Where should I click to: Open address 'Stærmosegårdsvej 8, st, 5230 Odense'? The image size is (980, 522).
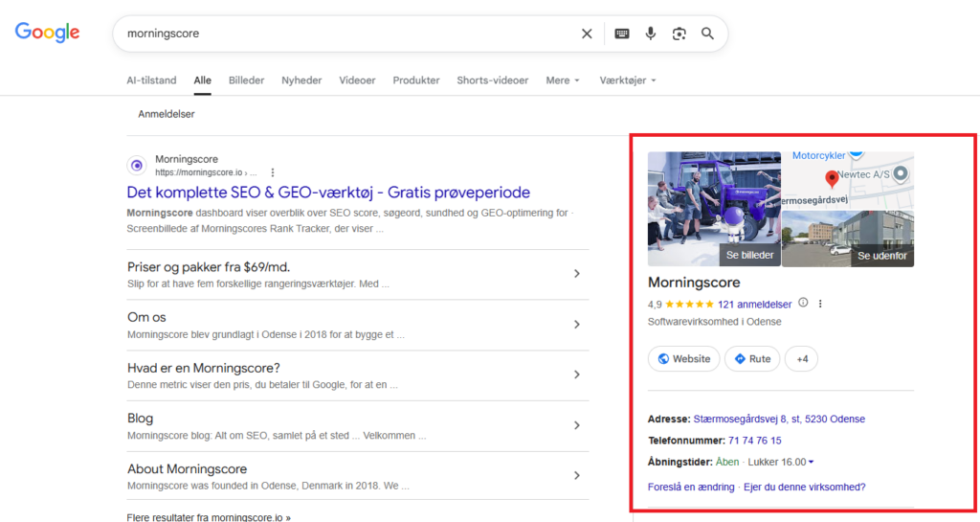(779, 419)
